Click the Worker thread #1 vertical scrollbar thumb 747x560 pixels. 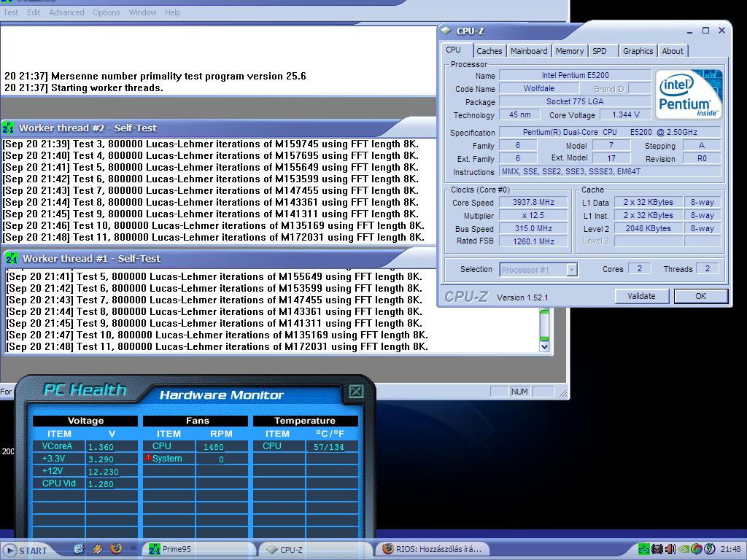click(x=544, y=325)
